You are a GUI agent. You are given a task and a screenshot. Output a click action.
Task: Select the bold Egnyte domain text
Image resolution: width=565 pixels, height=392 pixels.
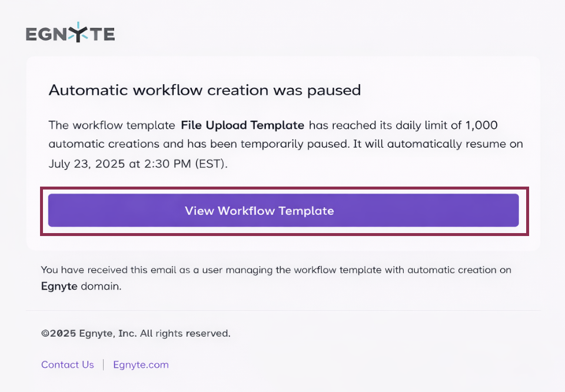59,286
